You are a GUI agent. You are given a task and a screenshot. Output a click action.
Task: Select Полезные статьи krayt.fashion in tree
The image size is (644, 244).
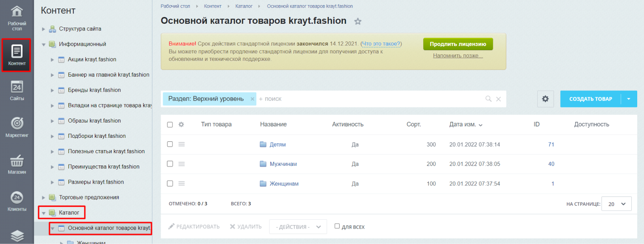pos(106,151)
